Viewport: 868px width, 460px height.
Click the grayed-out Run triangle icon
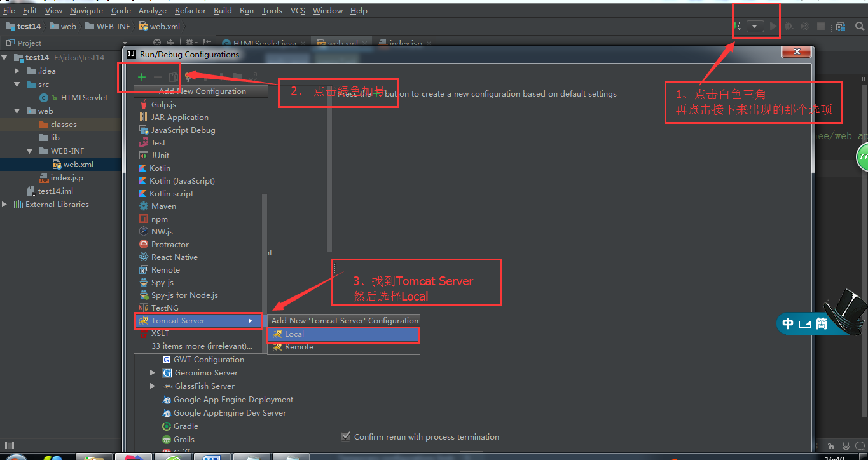coord(773,26)
